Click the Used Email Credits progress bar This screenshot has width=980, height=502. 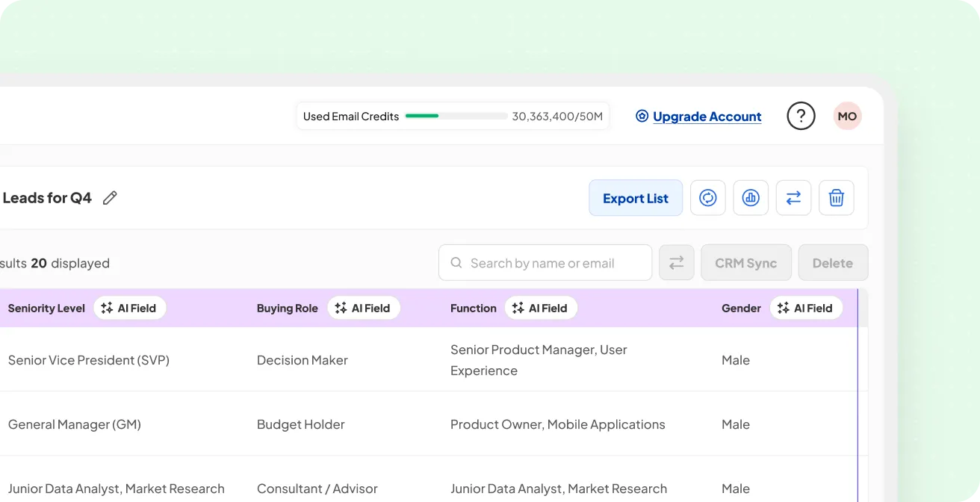456,117
